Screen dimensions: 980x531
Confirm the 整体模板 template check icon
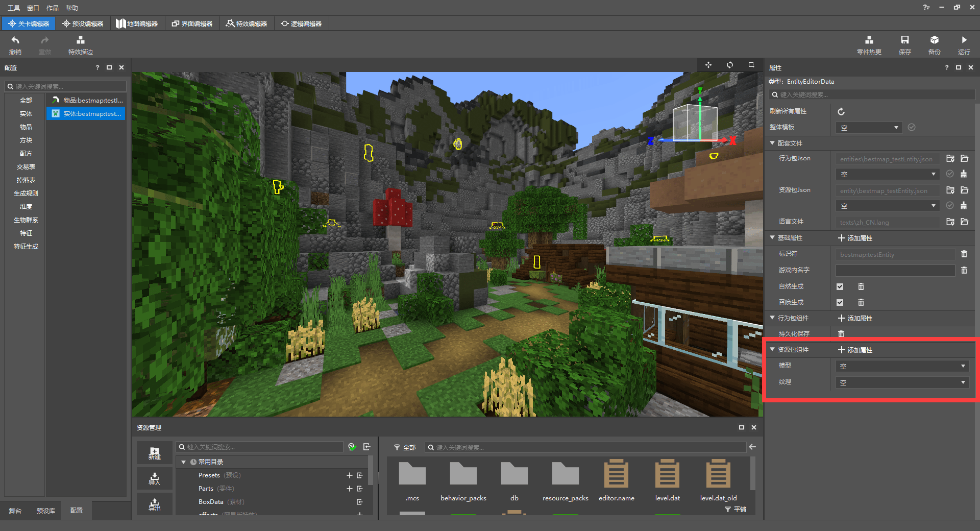(912, 127)
